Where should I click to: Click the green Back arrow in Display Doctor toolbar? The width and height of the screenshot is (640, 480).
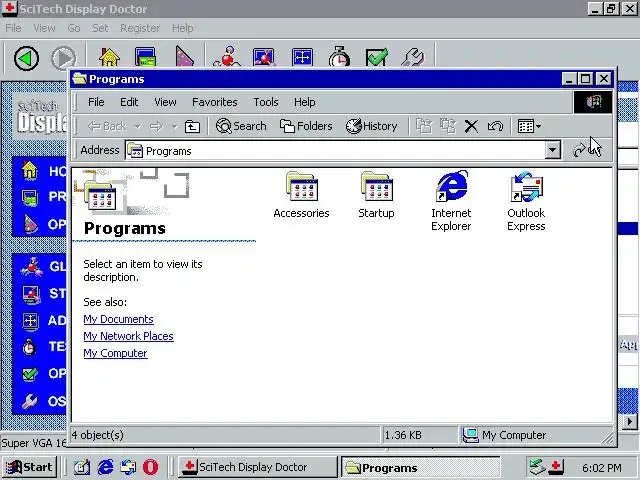click(x=26, y=58)
